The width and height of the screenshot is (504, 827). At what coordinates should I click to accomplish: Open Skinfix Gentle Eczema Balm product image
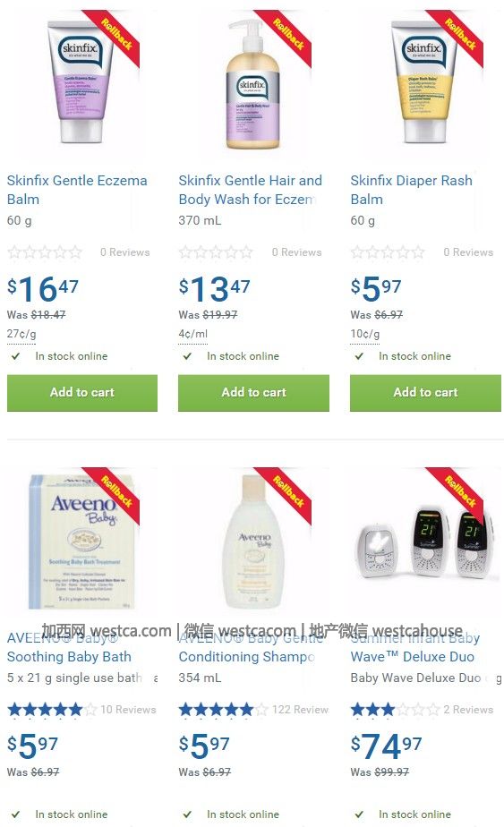pyautogui.click(x=81, y=81)
